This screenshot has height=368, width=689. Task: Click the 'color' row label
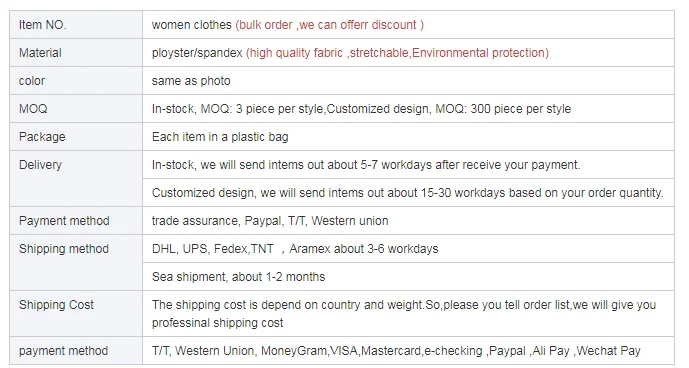coord(32,81)
